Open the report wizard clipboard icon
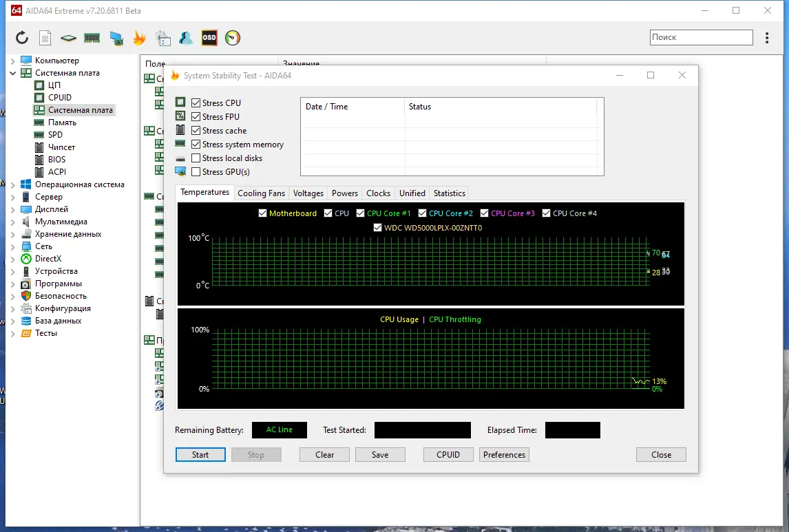Image resolution: width=789 pixels, height=532 pixels. pyautogui.click(x=163, y=39)
